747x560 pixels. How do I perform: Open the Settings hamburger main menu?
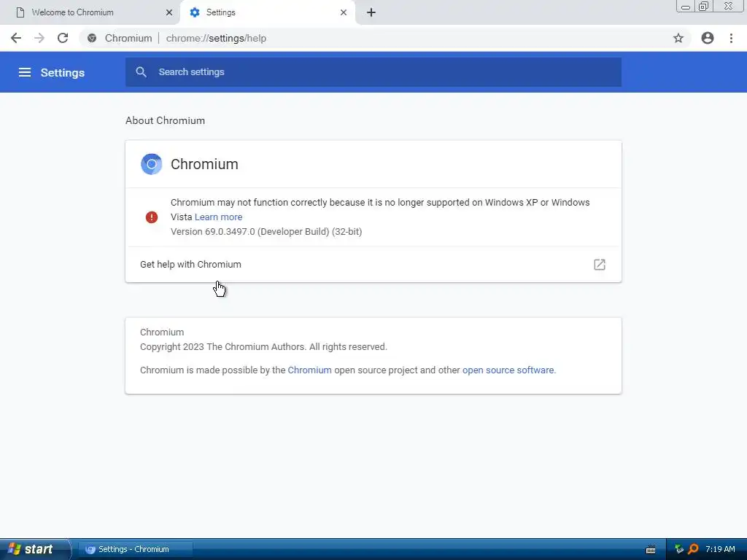[x=25, y=72]
